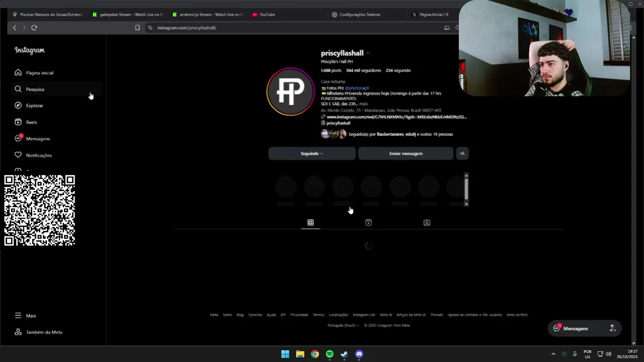Open options dots next to priscyllashall username
This screenshot has width=644, height=362.
pos(368,53)
